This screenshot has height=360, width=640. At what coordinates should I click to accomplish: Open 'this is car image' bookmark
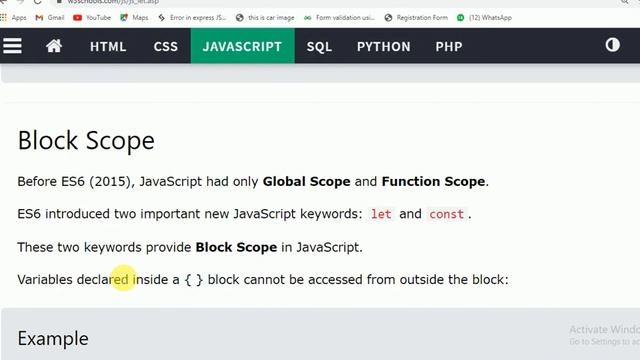click(x=265, y=18)
